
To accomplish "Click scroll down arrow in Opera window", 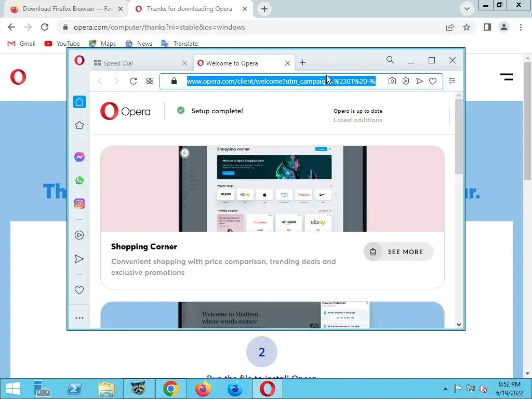I will pos(459,324).
